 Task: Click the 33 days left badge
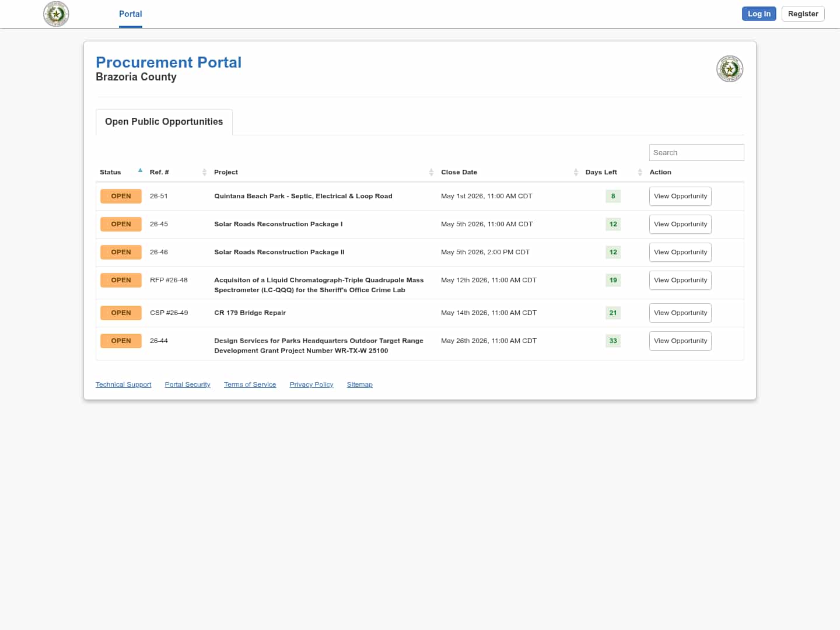pos(613,341)
